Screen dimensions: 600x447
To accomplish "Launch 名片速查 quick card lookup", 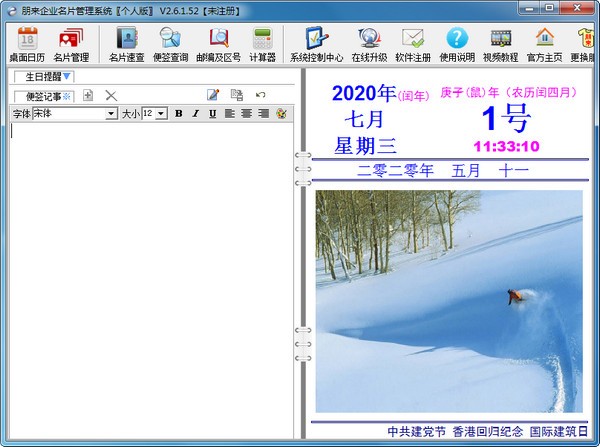I will point(127,44).
